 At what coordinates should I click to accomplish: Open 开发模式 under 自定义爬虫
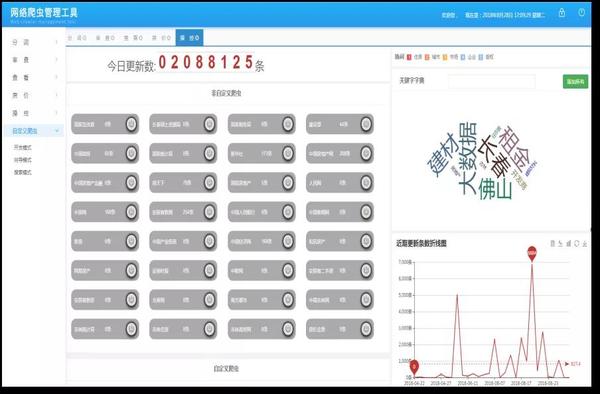pyautogui.click(x=23, y=147)
